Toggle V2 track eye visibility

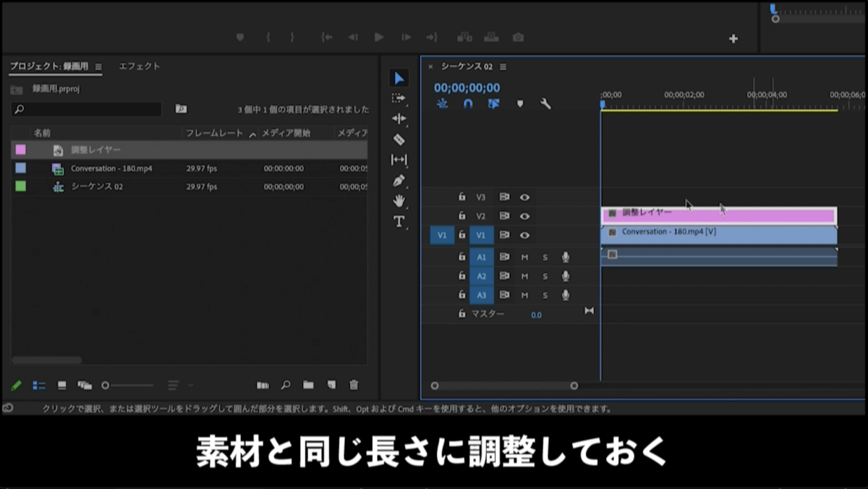pyautogui.click(x=524, y=216)
